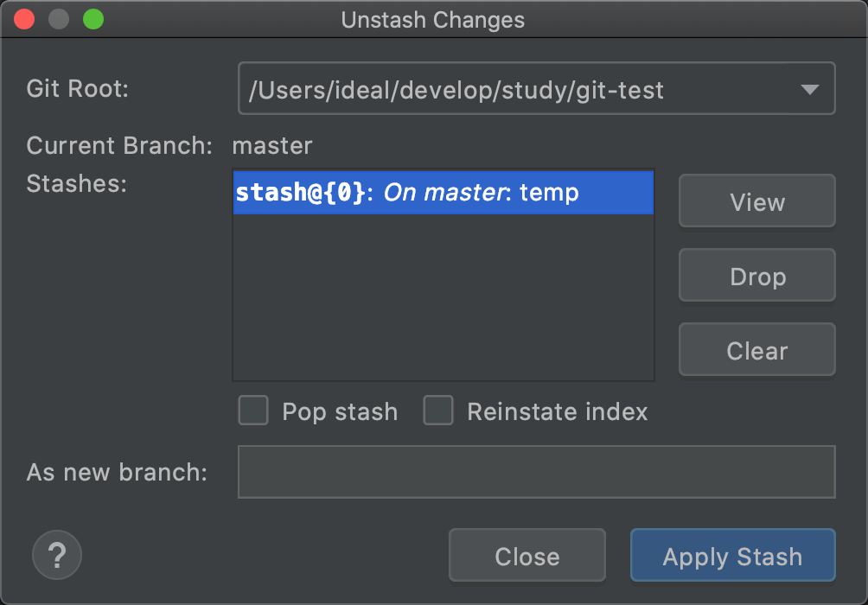Click the Close button
The image size is (868, 605).
pos(527,555)
